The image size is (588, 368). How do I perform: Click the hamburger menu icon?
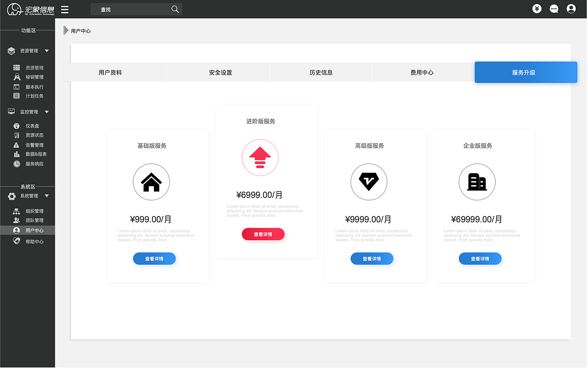[65, 9]
